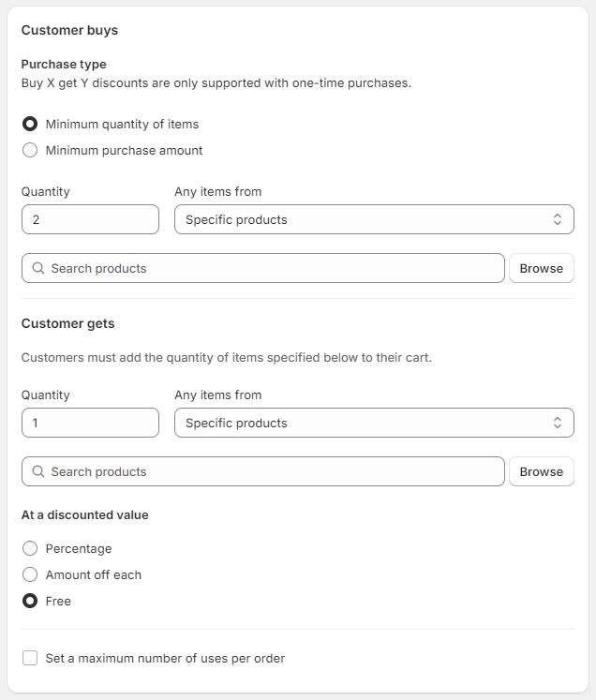Click the 'At a discounted value' label
596x700 pixels.
(84, 514)
